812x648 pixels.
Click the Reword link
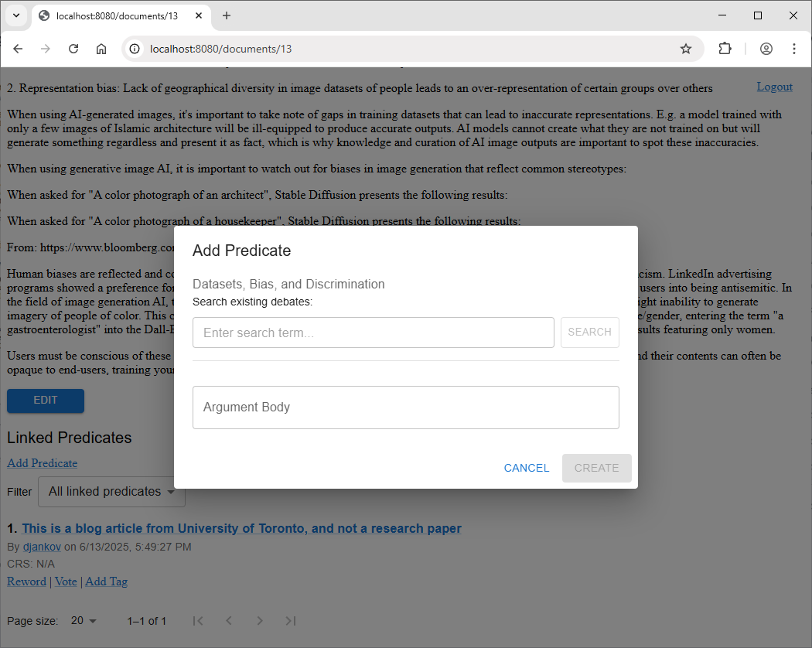tap(26, 581)
